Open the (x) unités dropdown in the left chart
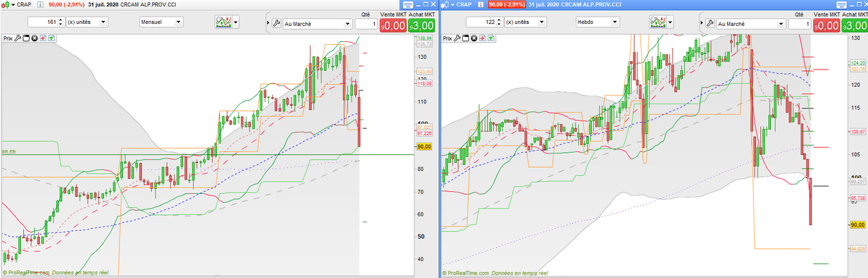The height and width of the screenshot is (278, 868). [x=87, y=22]
